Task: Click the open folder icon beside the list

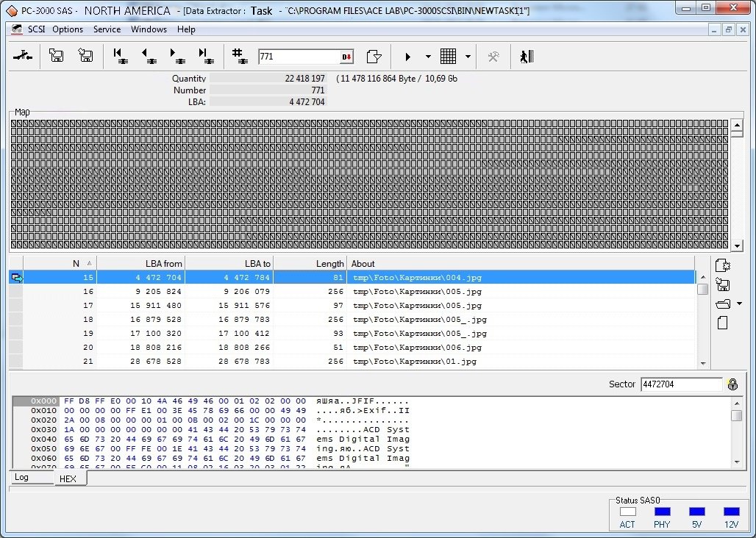Action: 723,304
